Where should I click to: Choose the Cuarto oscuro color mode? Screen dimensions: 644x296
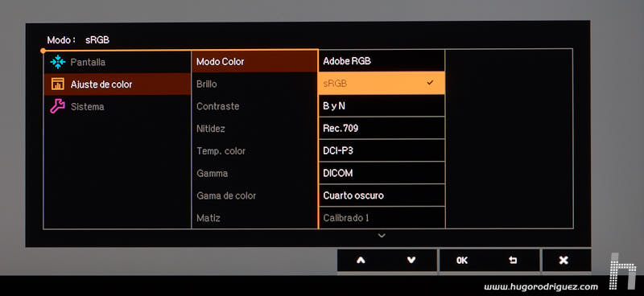click(382, 195)
